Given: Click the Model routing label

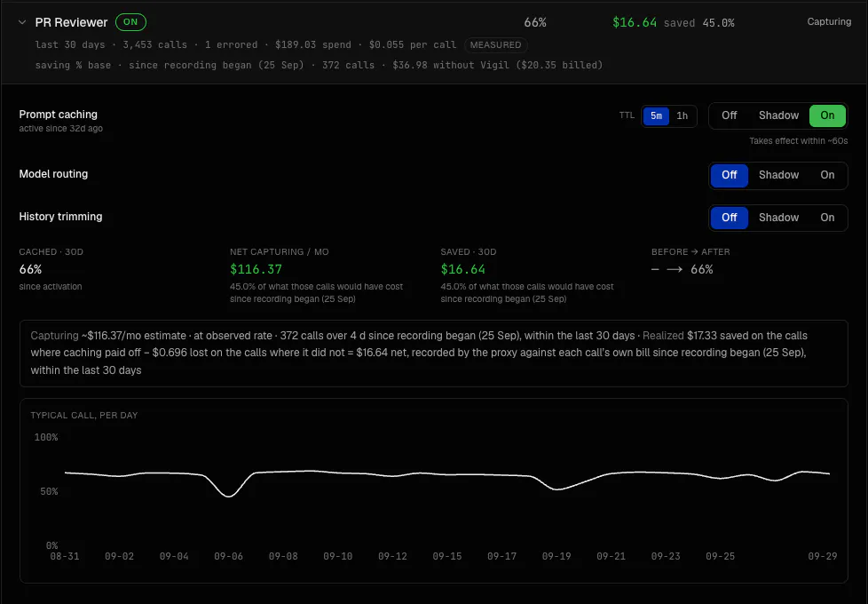Looking at the screenshot, I should pyautogui.click(x=53, y=174).
